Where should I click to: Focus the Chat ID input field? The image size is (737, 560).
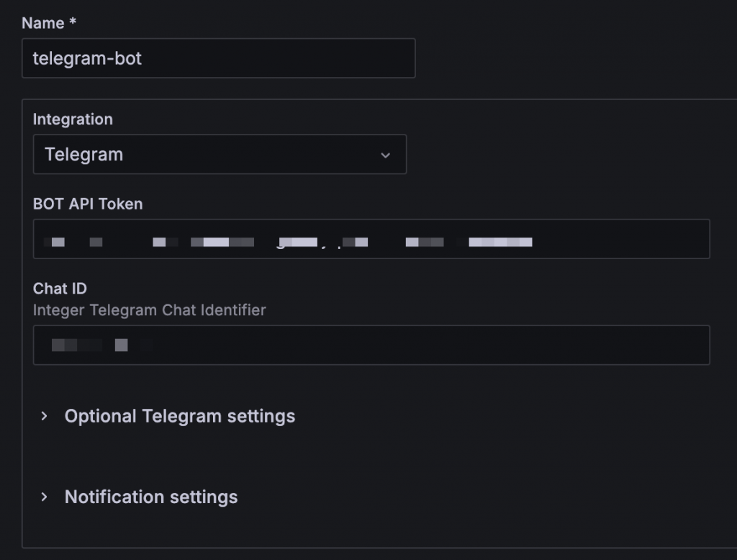371,345
